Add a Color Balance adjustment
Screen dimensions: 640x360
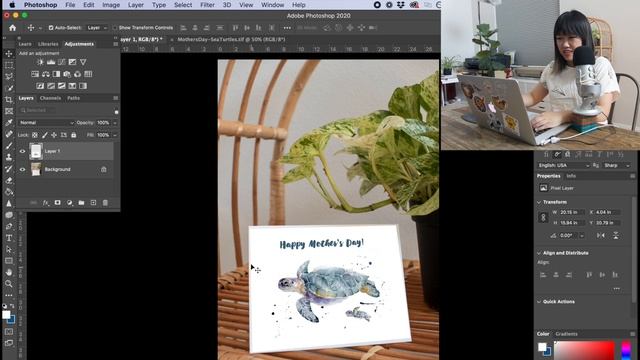46,74
